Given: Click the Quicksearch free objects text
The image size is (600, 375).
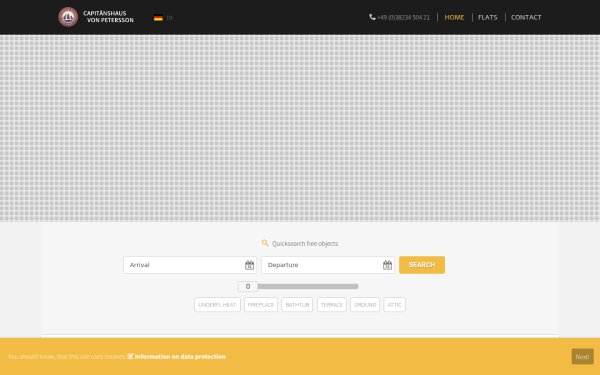Looking at the screenshot, I should tap(305, 243).
